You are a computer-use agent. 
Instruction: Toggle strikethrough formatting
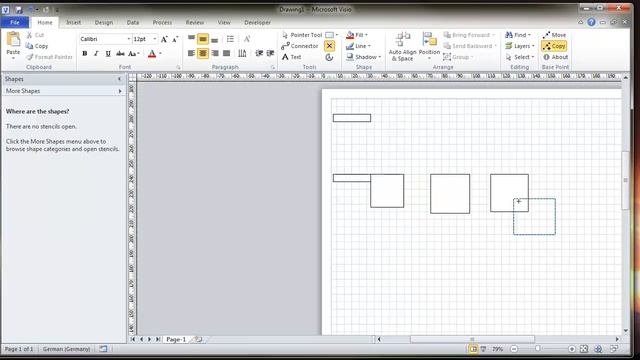tap(120, 53)
